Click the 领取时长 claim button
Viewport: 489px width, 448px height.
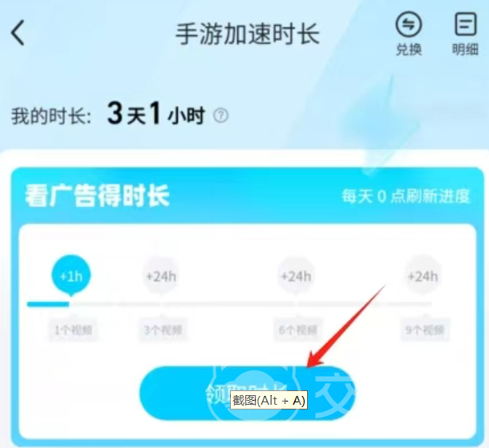[248, 394]
